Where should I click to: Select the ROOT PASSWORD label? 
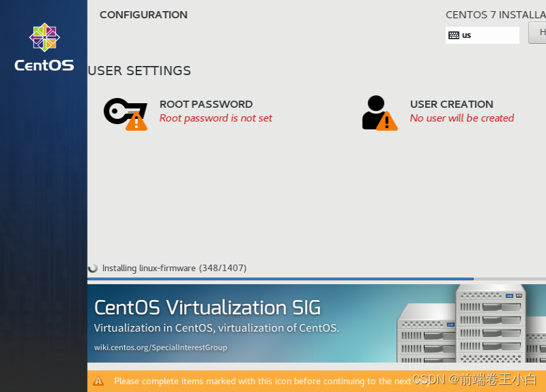(x=206, y=104)
